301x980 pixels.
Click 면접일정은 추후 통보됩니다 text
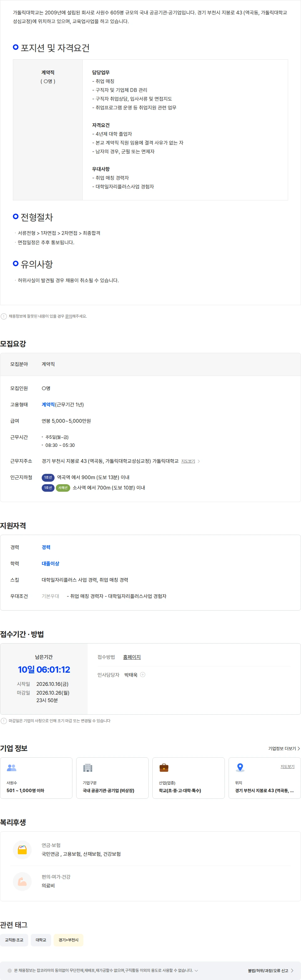pyautogui.click(x=46, y=242)
